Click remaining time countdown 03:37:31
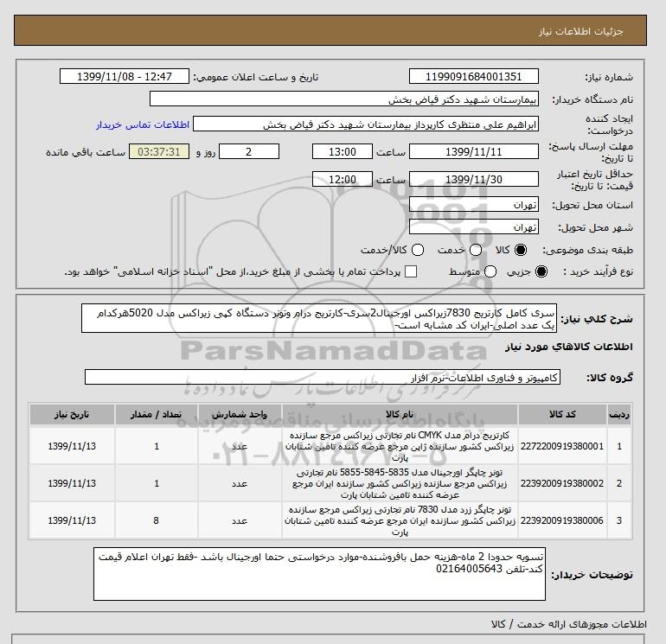The width and height of the screenshot is (666, 644). [x=159, y=151]
